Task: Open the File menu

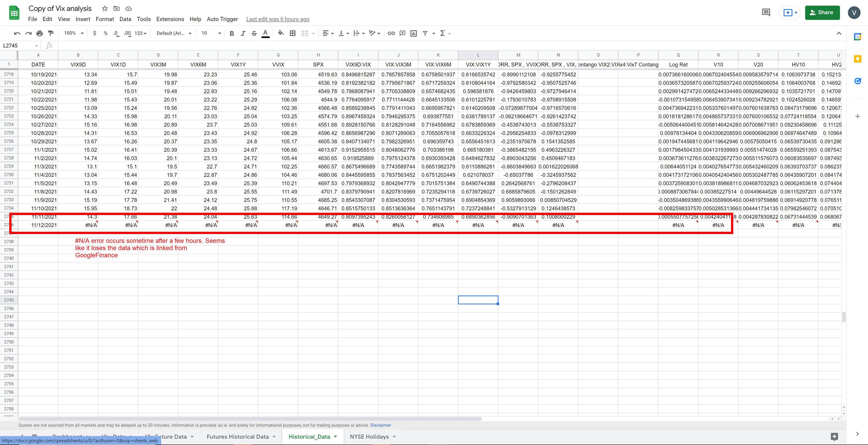Action: point(33,19)
